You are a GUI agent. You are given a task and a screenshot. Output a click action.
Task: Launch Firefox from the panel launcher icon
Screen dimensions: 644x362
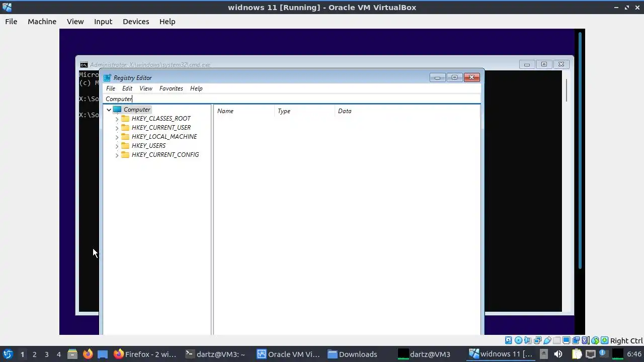88,354
